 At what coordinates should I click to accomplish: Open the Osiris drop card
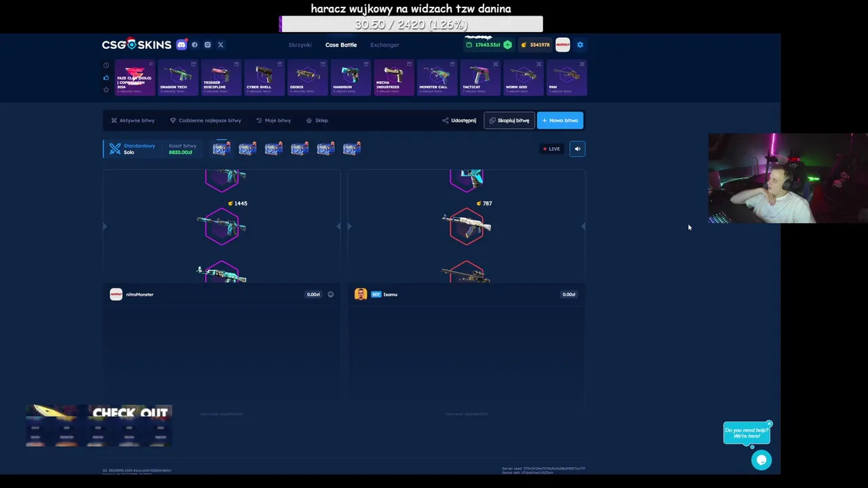point(307,77)
